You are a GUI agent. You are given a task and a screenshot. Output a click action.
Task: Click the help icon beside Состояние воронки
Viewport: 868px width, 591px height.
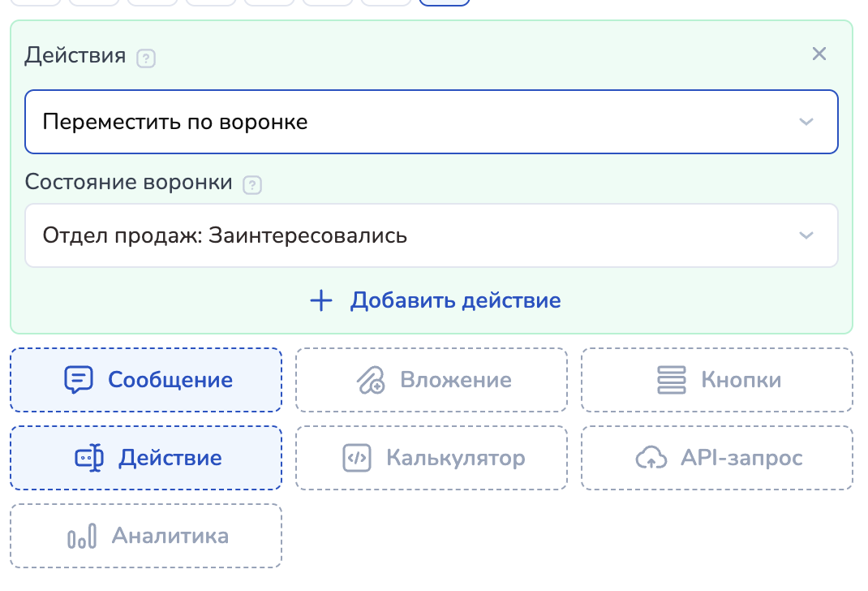(253, 185)
